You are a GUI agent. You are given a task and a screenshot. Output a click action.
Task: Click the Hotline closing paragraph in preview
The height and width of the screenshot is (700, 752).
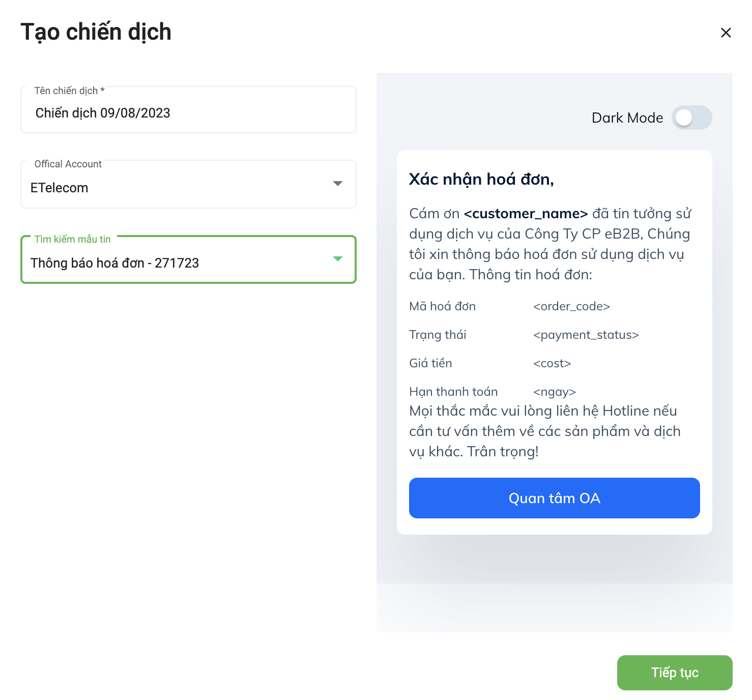544,431
